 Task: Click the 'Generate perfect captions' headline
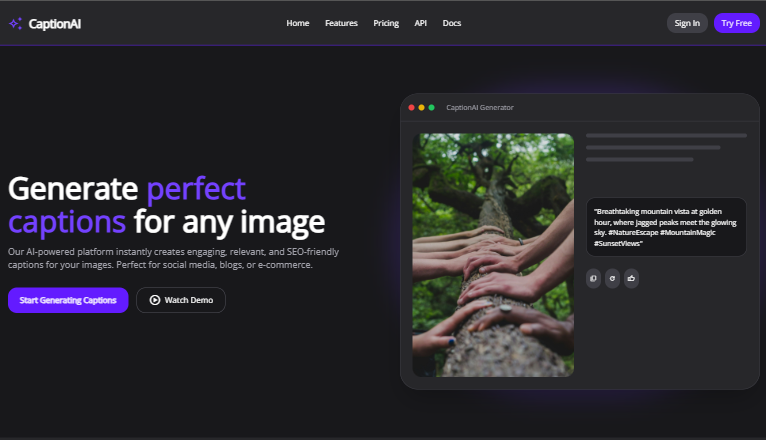point(167,206)
